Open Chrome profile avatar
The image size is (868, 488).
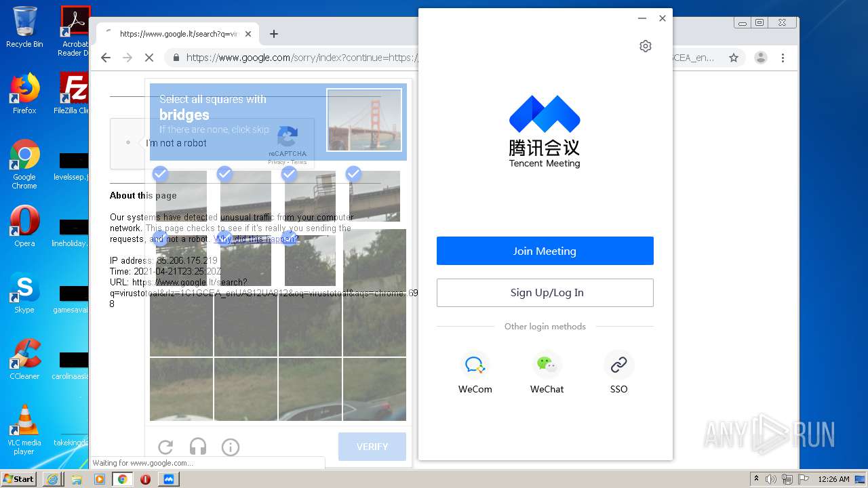pyautogui.click(x=761, y=58)
